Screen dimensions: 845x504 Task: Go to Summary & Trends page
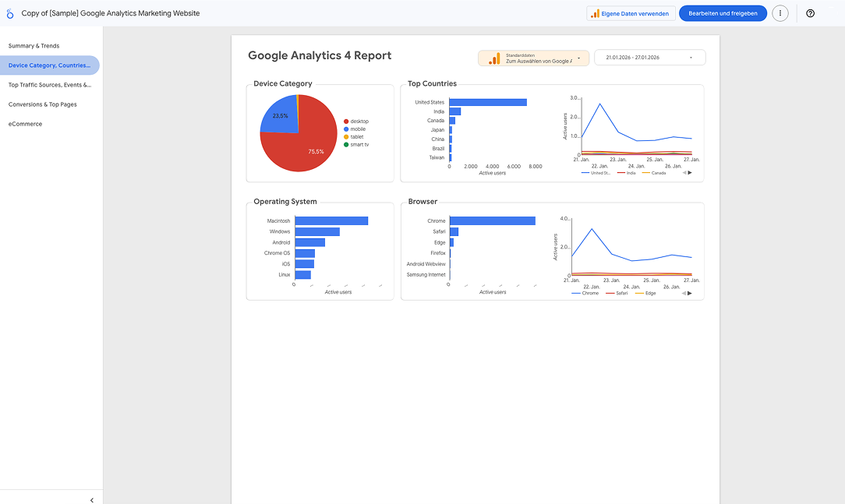[x=34, y=46]
